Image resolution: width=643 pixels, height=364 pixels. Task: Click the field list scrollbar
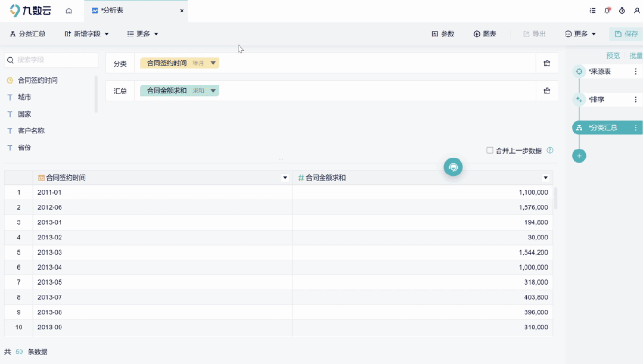click(96, 94)
